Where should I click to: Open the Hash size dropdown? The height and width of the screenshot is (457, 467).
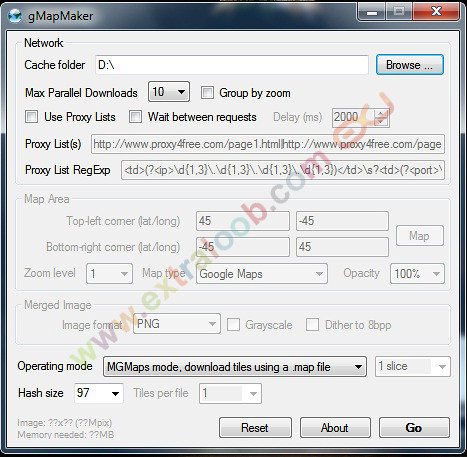point(99,393)
